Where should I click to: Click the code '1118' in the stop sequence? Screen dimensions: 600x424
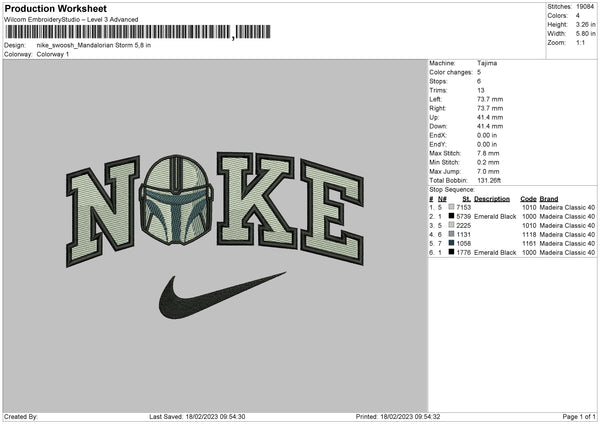click(529, 235)
